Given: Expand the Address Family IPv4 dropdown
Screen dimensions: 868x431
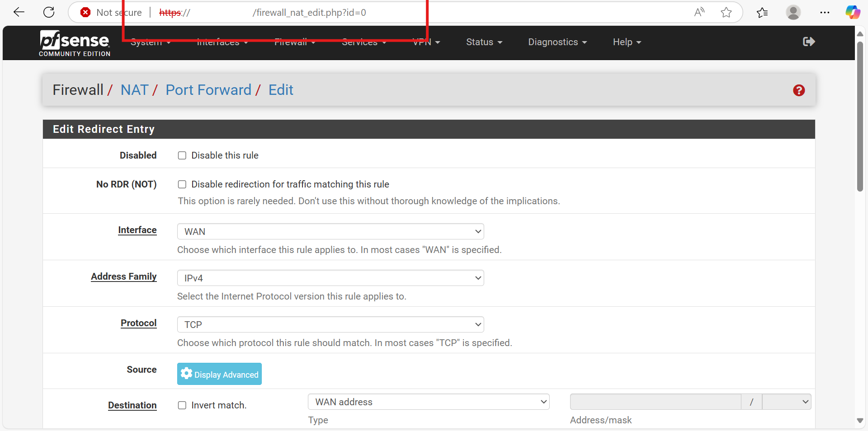Looking at the screenshot, I should click(x=330, y=278).
